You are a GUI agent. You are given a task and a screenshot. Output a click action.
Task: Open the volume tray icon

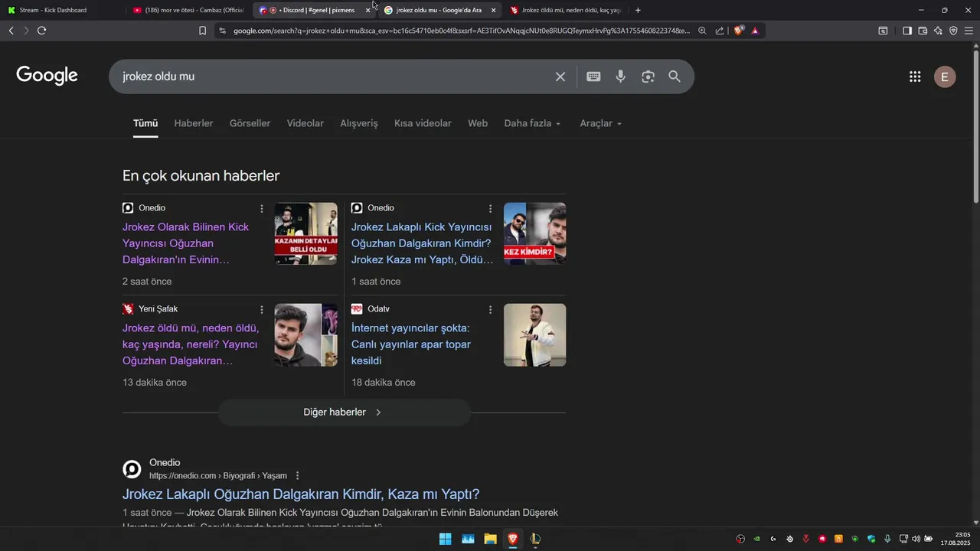coord(916,539)
